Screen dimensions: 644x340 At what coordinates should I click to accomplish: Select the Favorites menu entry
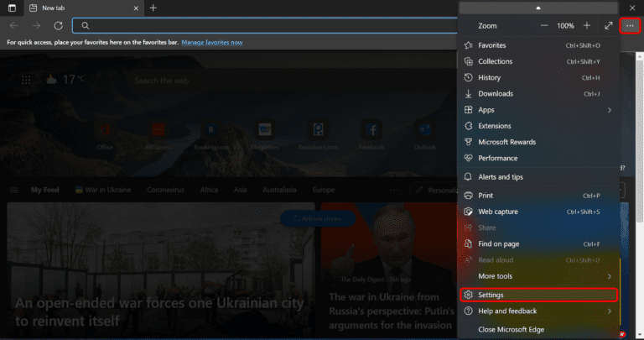pos(538,45)
